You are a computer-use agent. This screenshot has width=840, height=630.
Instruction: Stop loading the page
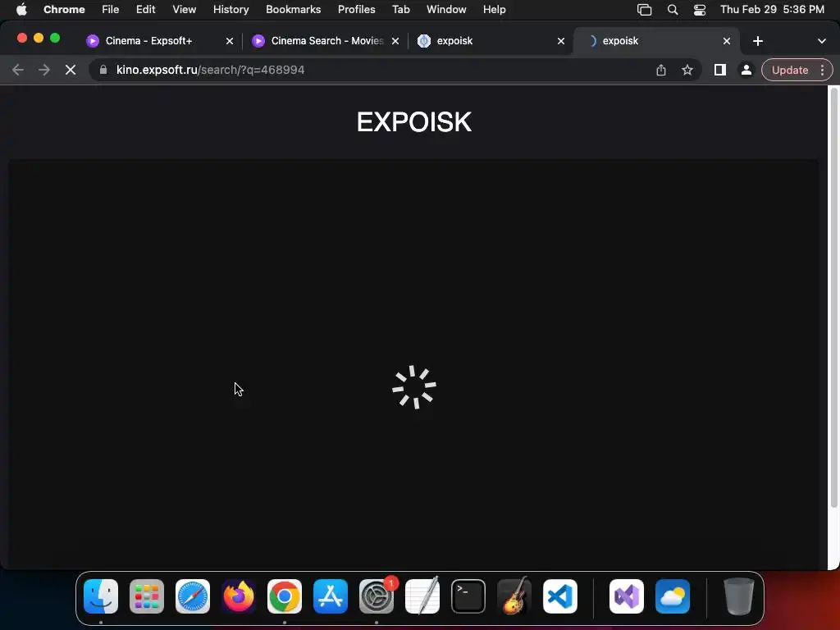point(71,70)
